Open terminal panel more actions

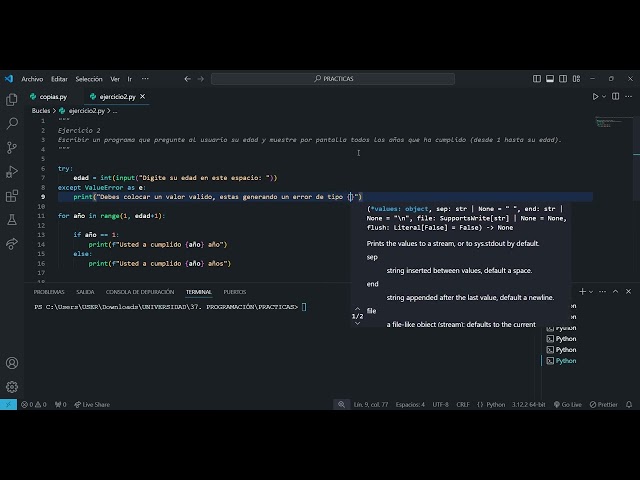coord(602,291)
